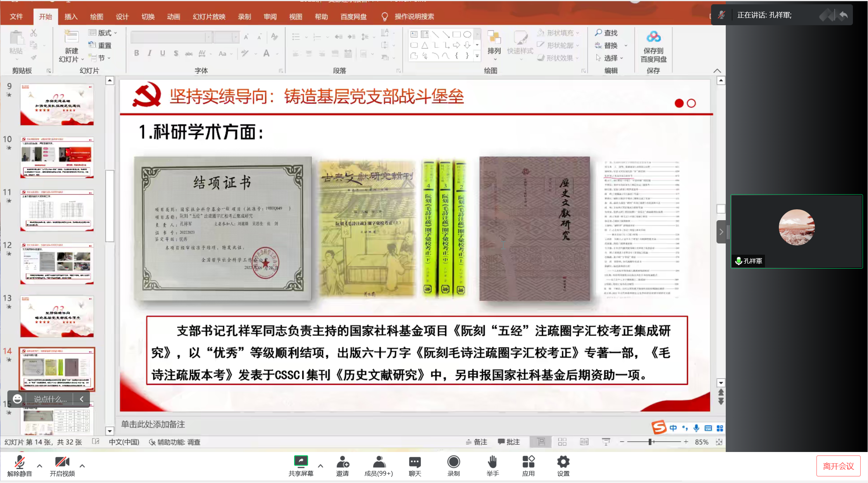The image size is (868, 483).
Task: Select slide 11 thumbnail
Action: 57,210
